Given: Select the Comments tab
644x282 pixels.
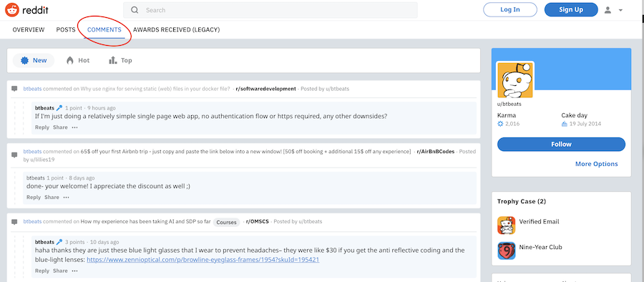Looking at the screenshot, I should tap(104, 29).
